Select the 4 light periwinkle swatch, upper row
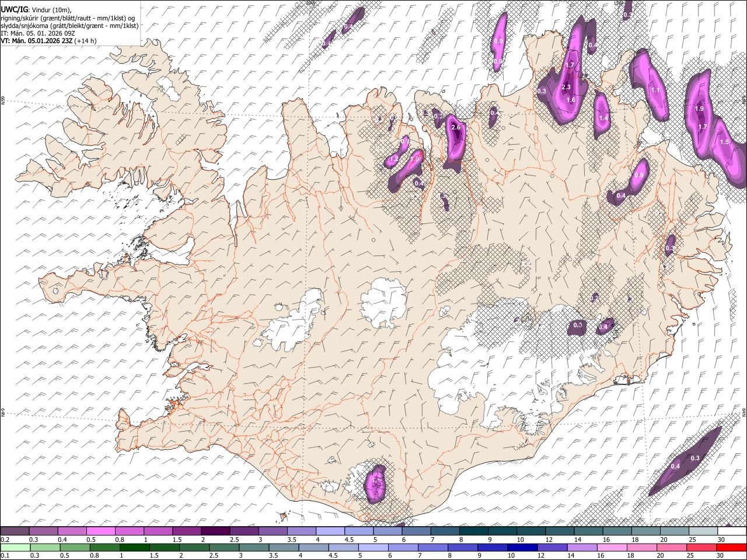 point(330,531)
